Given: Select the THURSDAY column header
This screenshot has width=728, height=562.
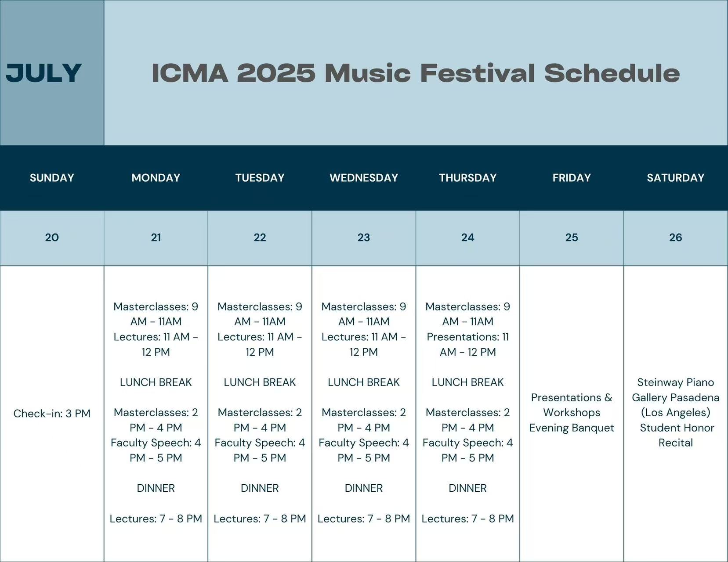Looking at the screenshot, I should pyautogui.click(x=468, y=178).
